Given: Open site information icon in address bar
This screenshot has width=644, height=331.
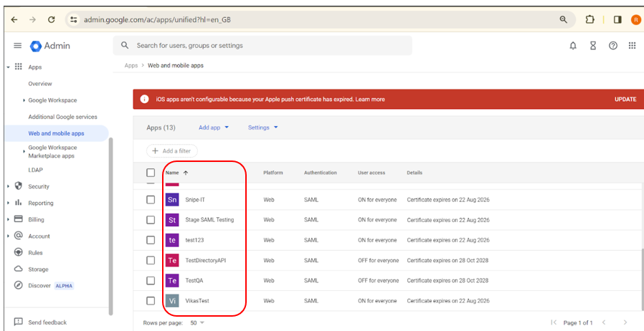Looking at the screenshot, I should 74,19.
